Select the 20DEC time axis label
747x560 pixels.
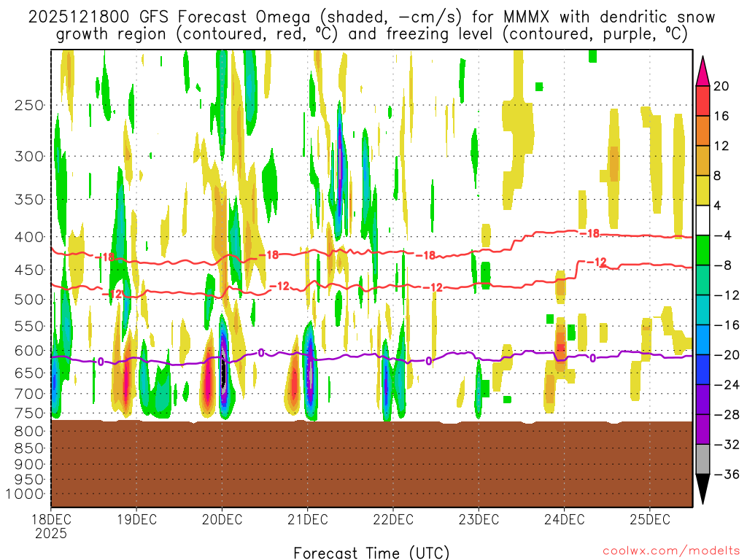tap(221, 519)
